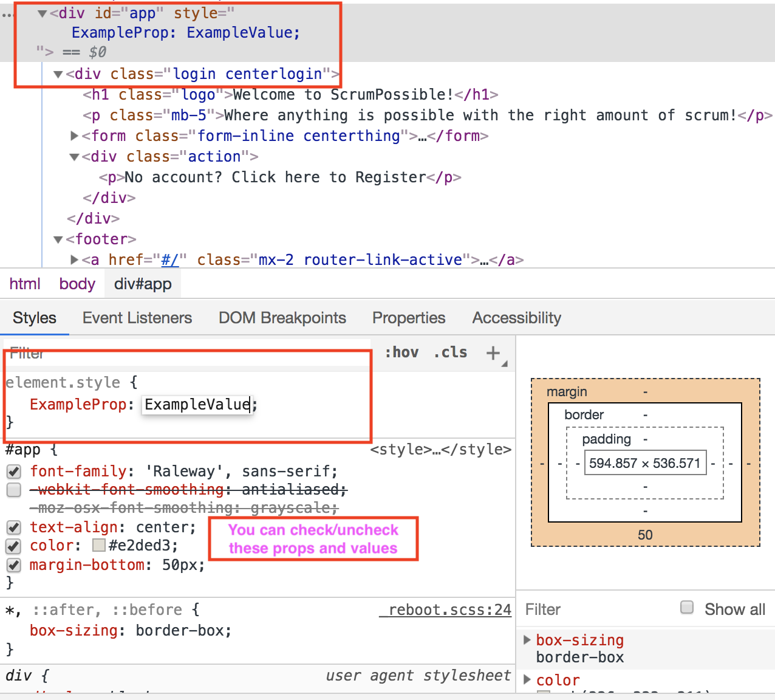Expand the computed color property

(527, 679)
